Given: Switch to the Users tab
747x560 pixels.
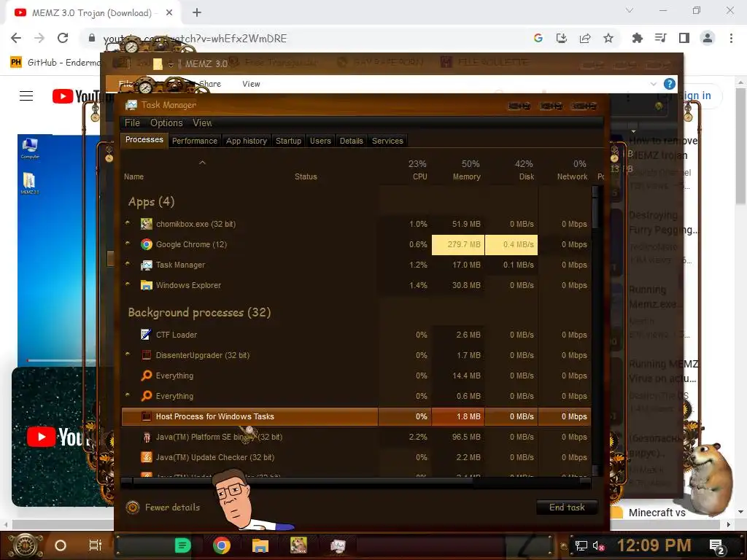Looking at the screenshot, I should click(x=320, y=141).
